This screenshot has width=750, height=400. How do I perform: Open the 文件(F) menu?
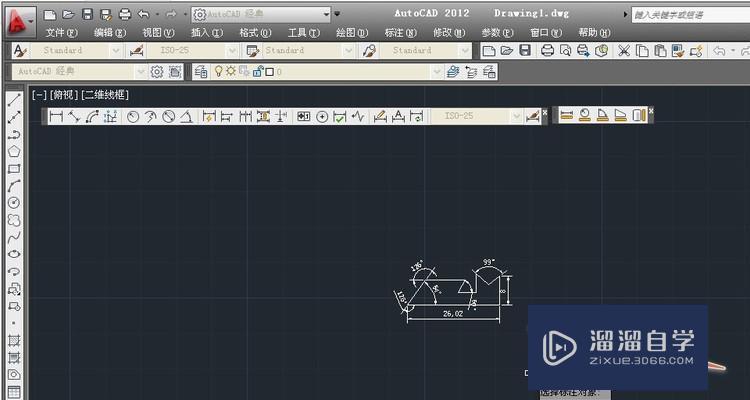62,33
